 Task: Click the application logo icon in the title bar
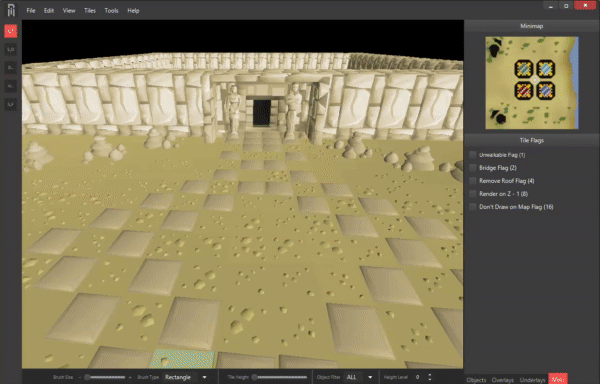click(11, 10)
